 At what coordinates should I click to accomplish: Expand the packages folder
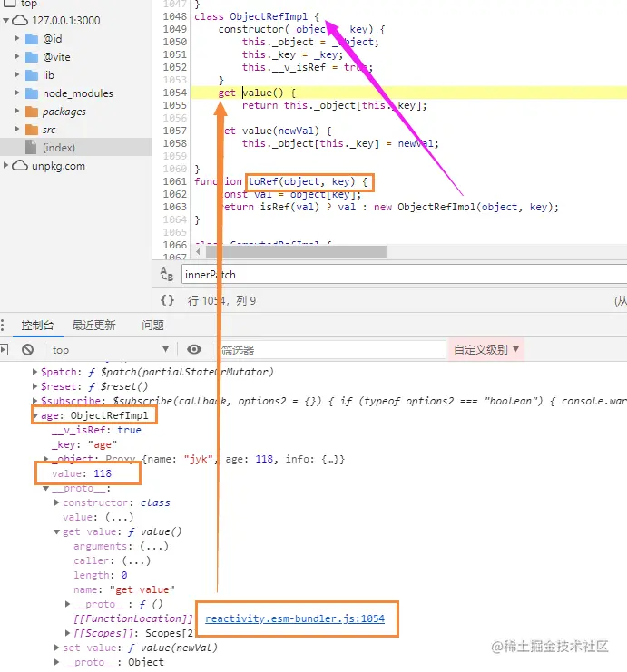point(16,111)
